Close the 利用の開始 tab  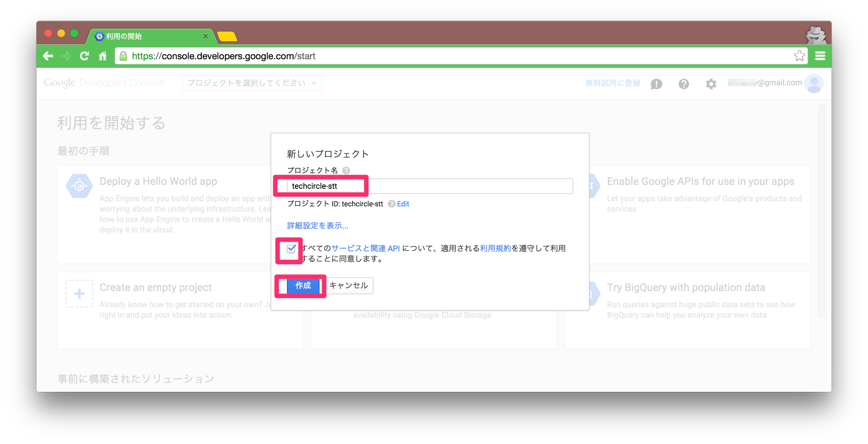[x=205, y=36]
